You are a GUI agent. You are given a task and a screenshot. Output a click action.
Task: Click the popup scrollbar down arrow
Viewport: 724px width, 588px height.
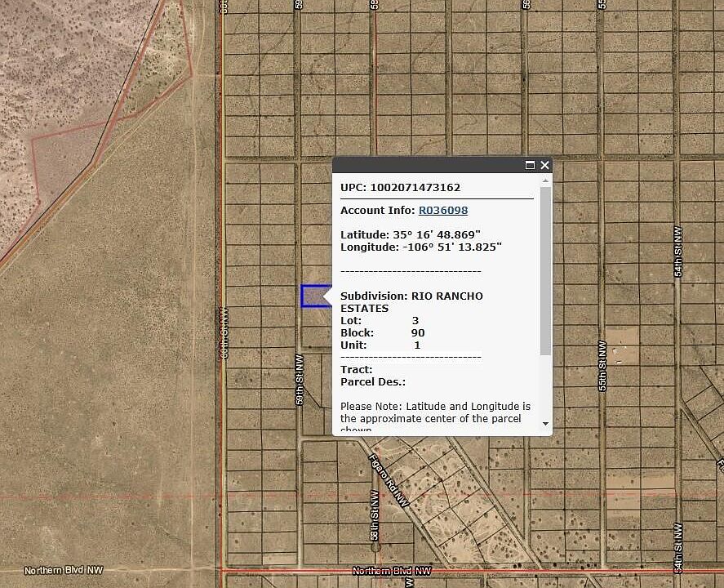545,423
